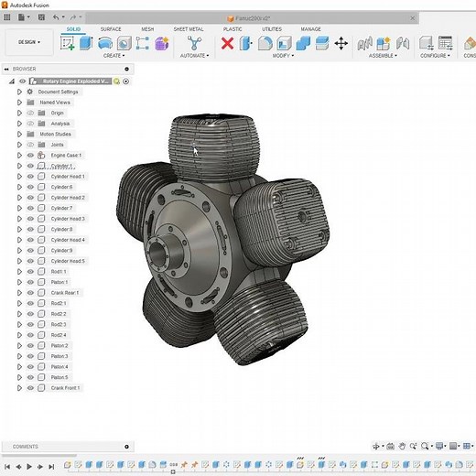Switch to the Manage tab
This screenshot has width=476, height=476.
click(310, 29)
